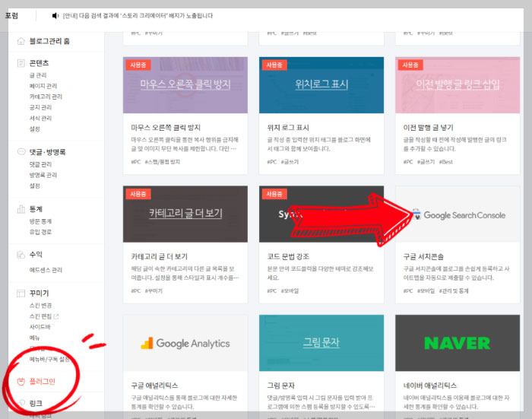This screenshot has height=419, width=532.
Task: Click the 댓글·방명록 speech bubble icon
Action: pyautogui.click(x=21, y=152)
